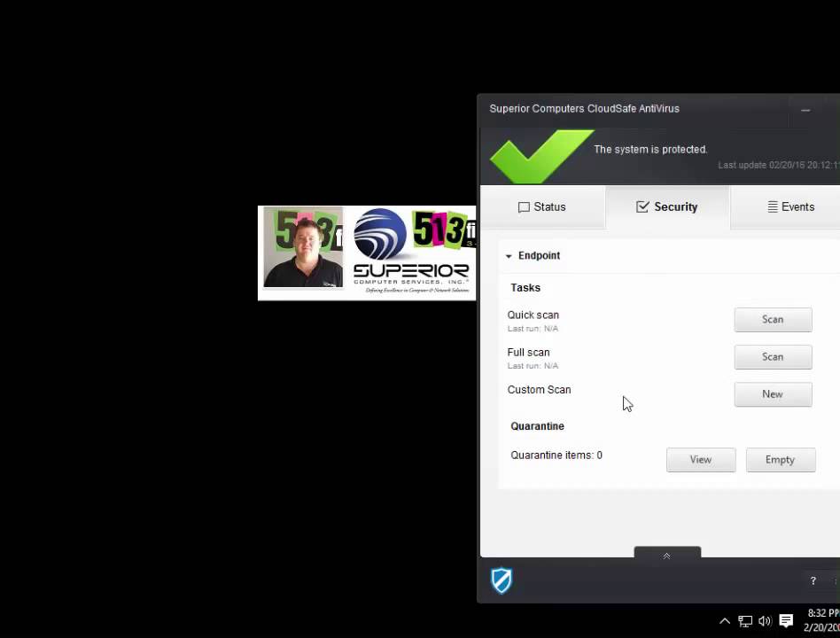The height and width of the screenshot is (638, 840).
Task: Click the 'The system is protected.' message
Action: click(x=650, y=150)
